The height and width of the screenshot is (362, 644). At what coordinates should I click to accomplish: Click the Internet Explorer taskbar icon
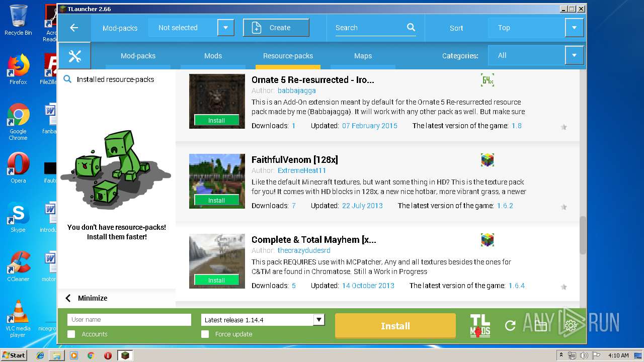pos(40,355)
